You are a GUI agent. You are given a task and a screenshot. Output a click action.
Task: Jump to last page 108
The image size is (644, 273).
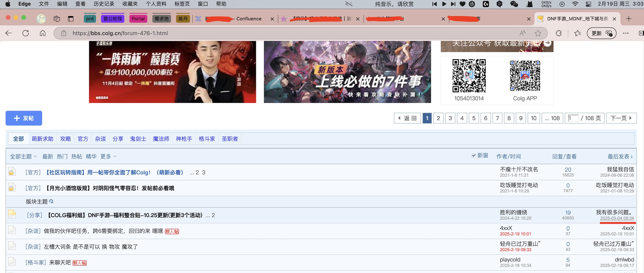552,118
